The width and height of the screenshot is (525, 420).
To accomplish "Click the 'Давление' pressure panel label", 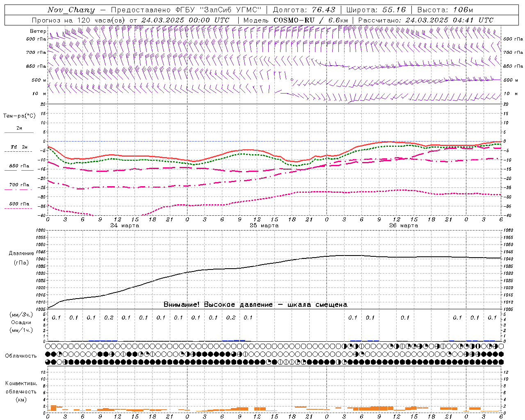I will click(x=21, y=253).
